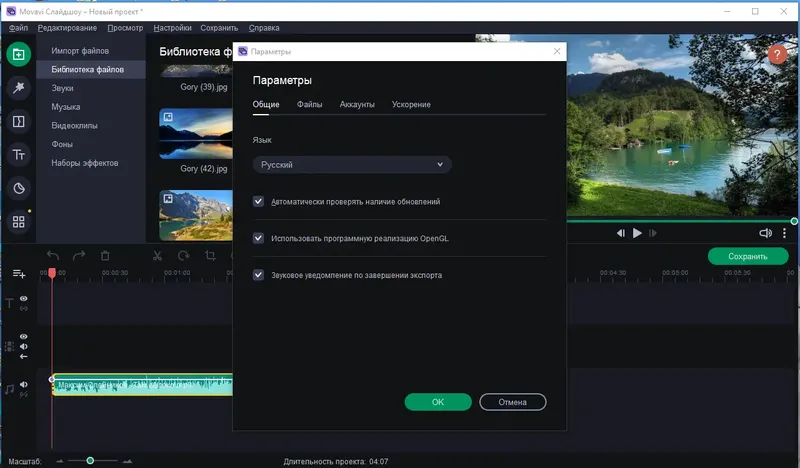The image size is (800, 468).
Task: Select Музыка in sidebar
Action: tap(91, 107)
